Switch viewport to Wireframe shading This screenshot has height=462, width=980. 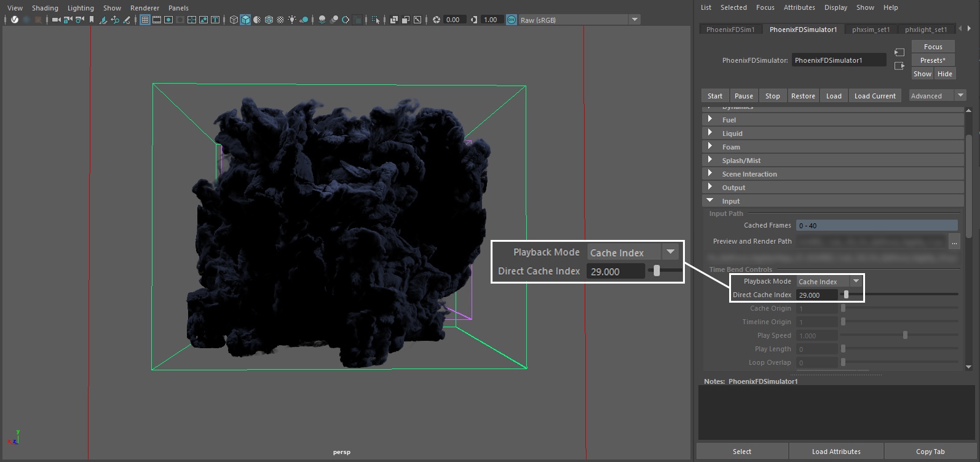click(234, 20)
